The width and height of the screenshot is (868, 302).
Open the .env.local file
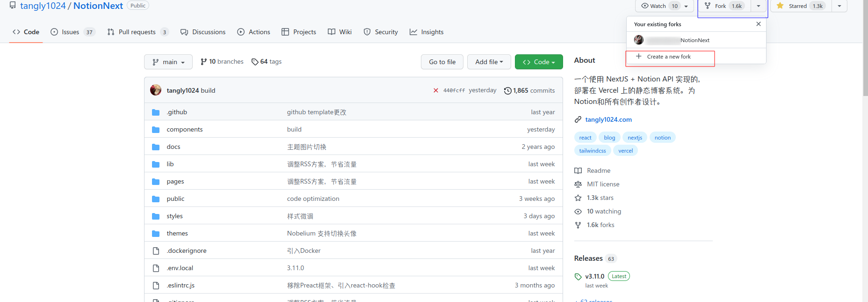click(x=180, y=268)
